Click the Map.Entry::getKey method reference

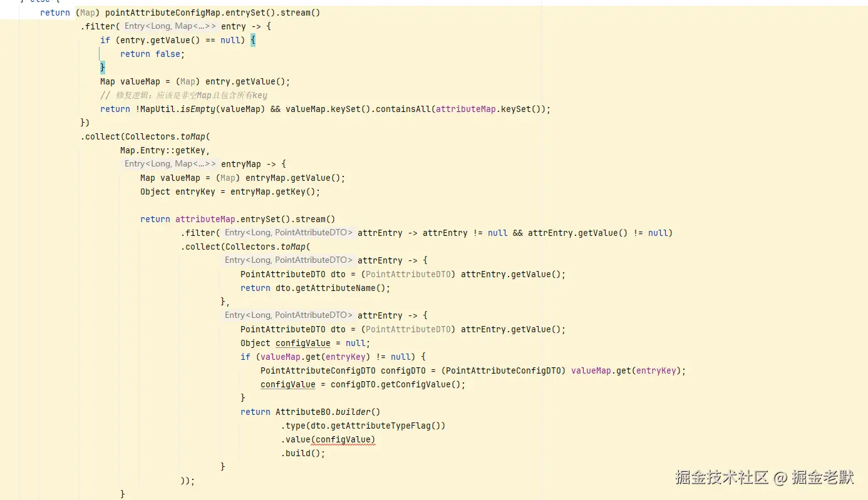(165, 150)
